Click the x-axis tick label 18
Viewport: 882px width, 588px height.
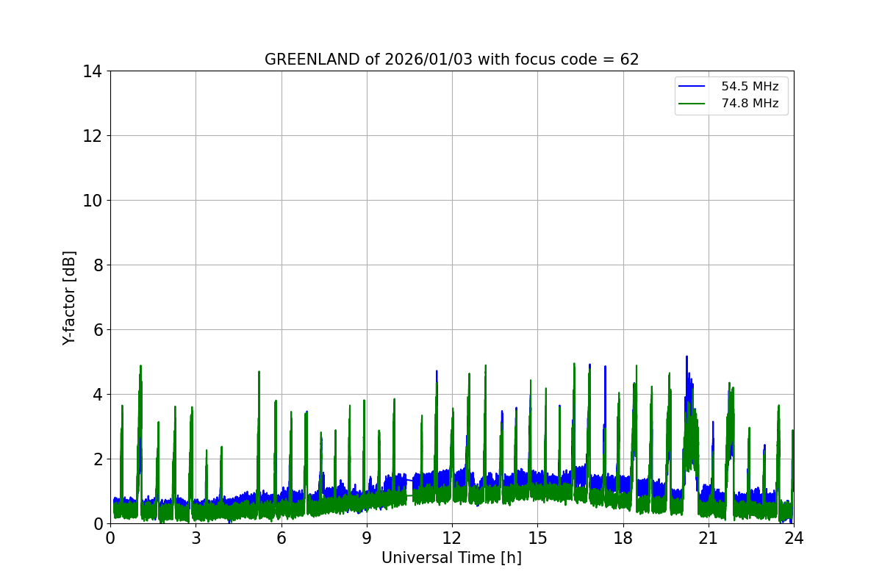click(x=623, y=537)
